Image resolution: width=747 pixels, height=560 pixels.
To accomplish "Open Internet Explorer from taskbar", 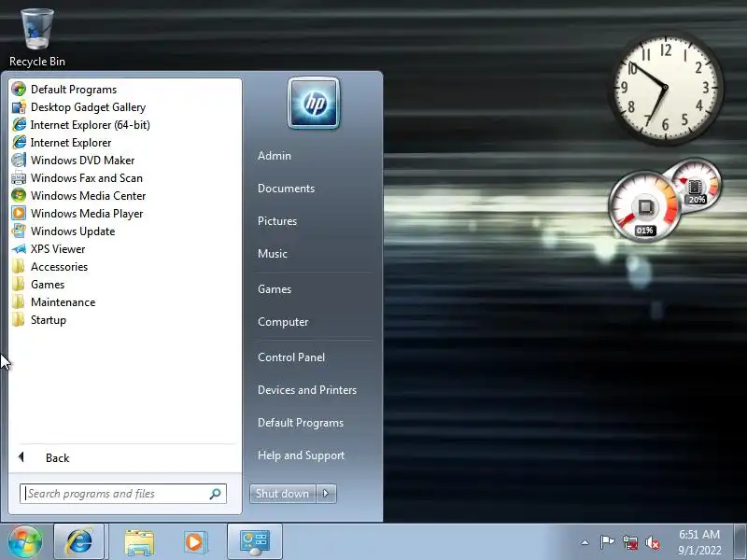I will 79,541.
